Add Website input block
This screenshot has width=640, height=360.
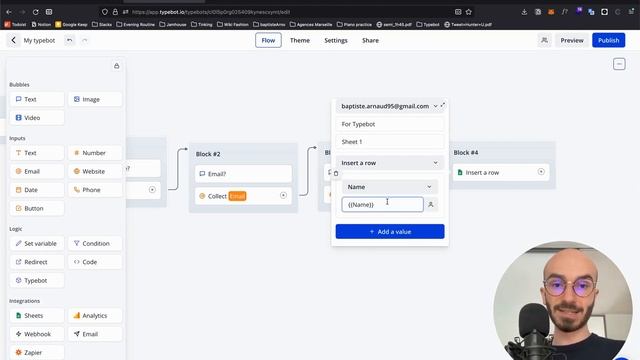click(95, 171)
